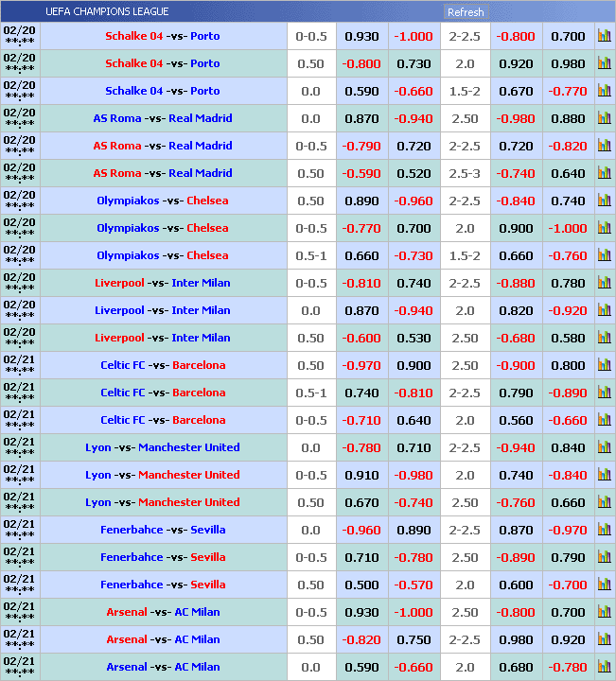Open chart icon for Olympiakos 0.5-1 handicap row
Viewport: 616px width, 681px height.
(x=604, y=256)
